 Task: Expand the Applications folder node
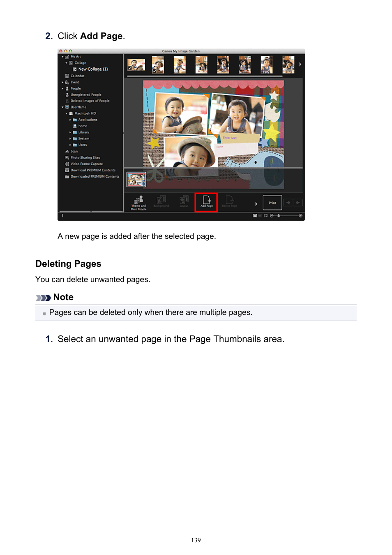coord(70,120)
